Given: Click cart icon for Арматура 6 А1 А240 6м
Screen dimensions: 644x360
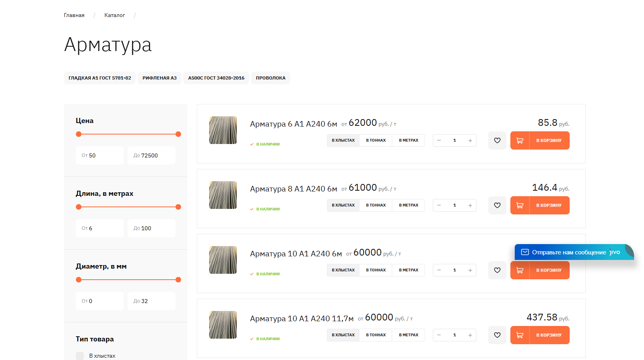Looking at the screenshot, I should tap(520, 140).
